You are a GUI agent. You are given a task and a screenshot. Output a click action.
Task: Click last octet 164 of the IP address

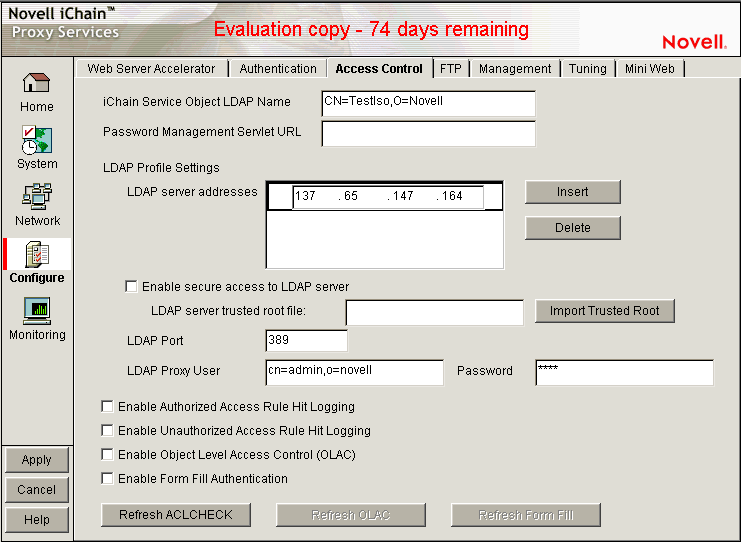click(452, 196)
